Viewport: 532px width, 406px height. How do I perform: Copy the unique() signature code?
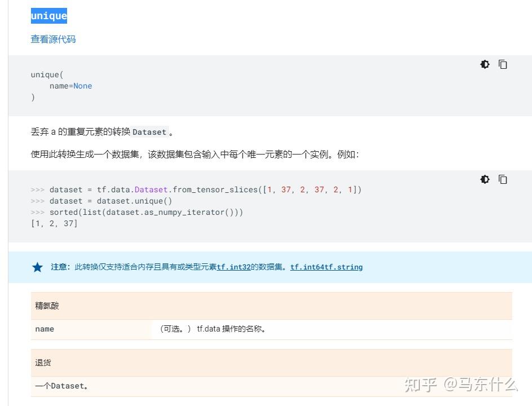[x=503, y=64]
